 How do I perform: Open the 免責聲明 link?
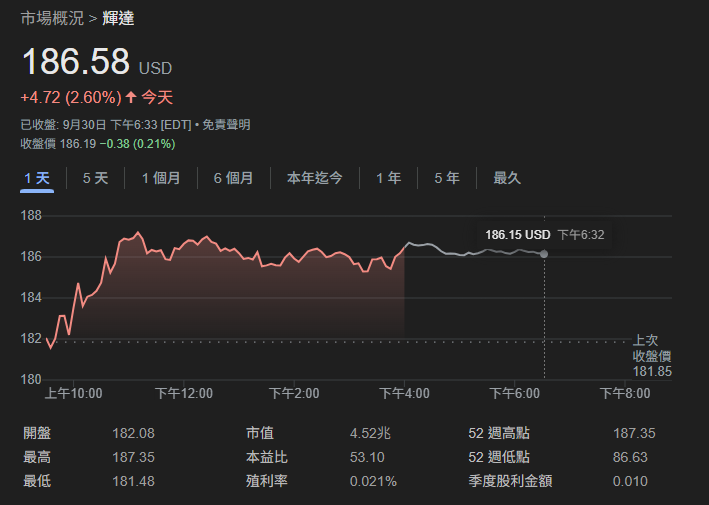pyautogui.click(x=227, y=125)
